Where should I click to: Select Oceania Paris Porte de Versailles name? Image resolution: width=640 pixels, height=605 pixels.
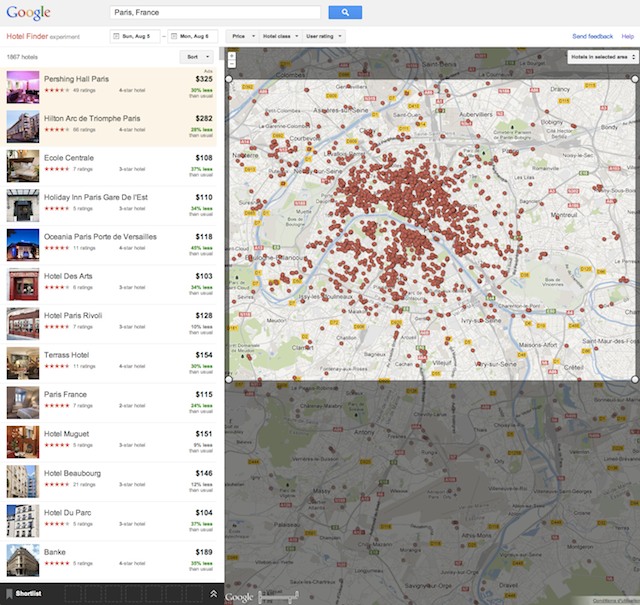100,236
